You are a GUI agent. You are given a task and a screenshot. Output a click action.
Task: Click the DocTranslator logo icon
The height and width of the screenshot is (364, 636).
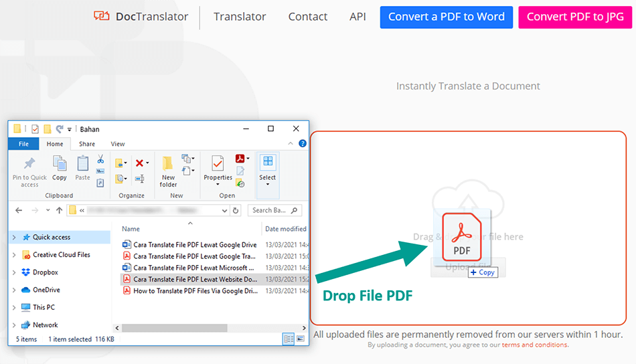(101, 16)
